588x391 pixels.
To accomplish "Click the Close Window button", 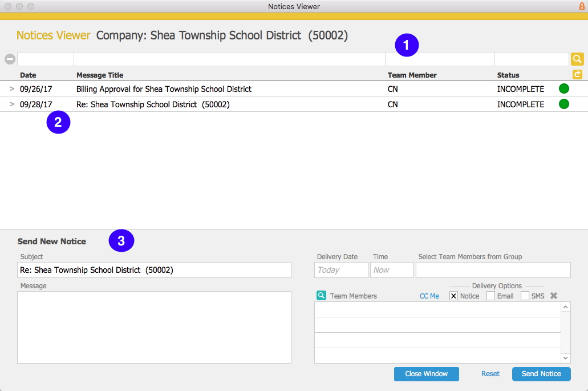I will pyautogui.click(x=427, y=374).
